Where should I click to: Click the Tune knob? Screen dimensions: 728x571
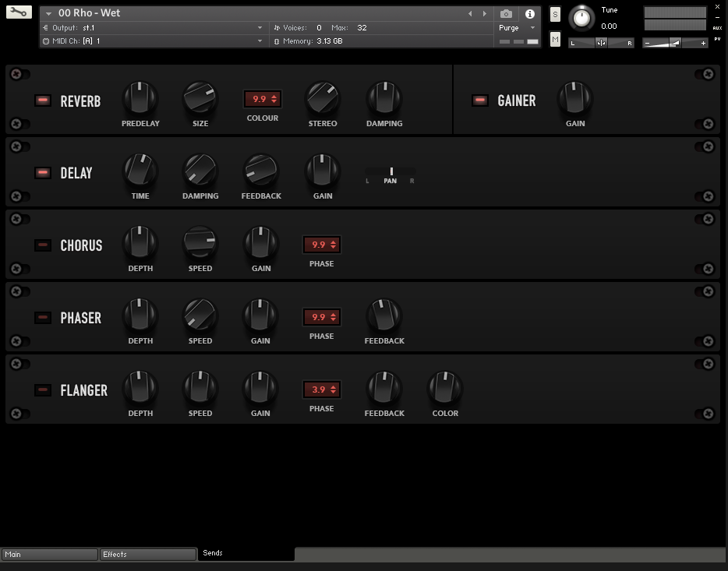(581, 19)
